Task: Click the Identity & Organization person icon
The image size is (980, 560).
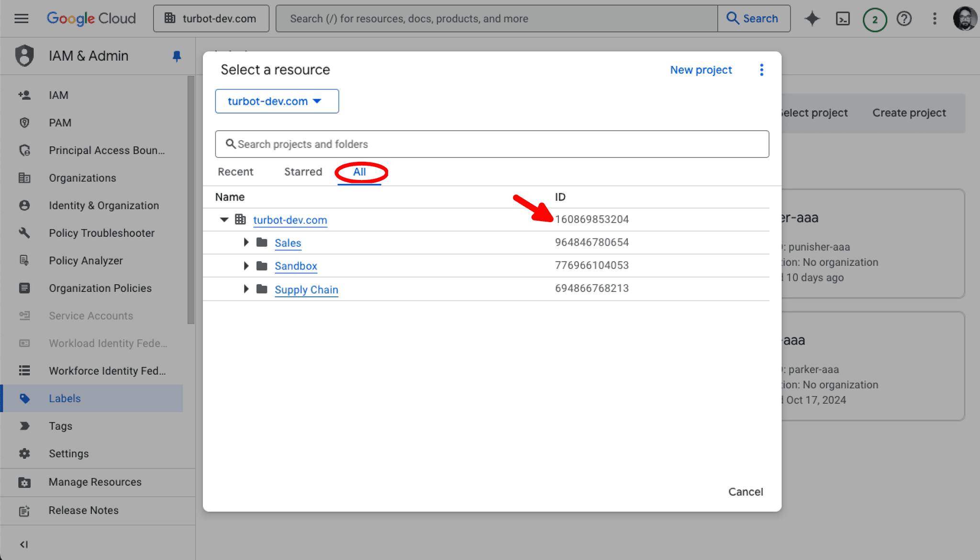Action: [x=24, y=205]
